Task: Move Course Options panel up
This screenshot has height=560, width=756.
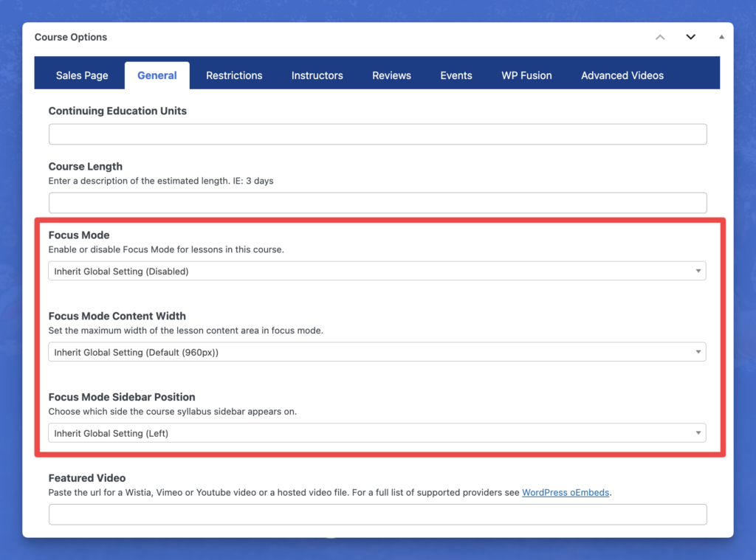Action: pos(660,37)
